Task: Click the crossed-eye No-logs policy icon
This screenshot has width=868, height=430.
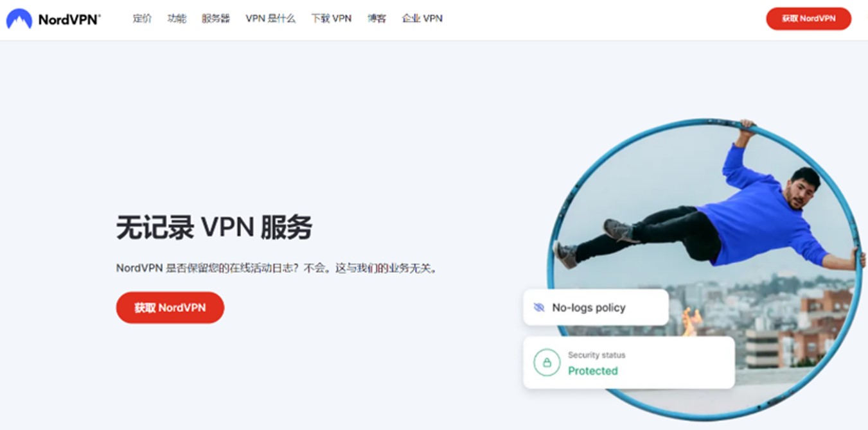Action: (x=539, y=307)
